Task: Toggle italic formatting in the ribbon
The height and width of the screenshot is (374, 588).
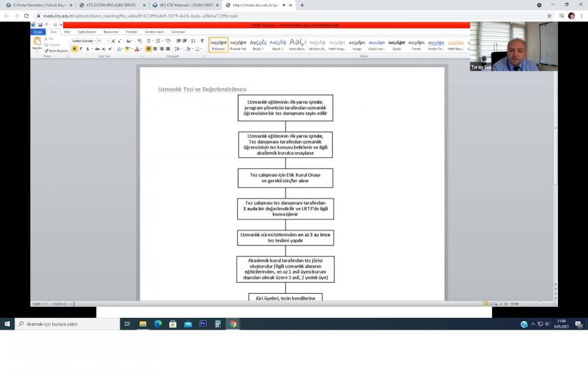Action: click(x=80, y=49)
